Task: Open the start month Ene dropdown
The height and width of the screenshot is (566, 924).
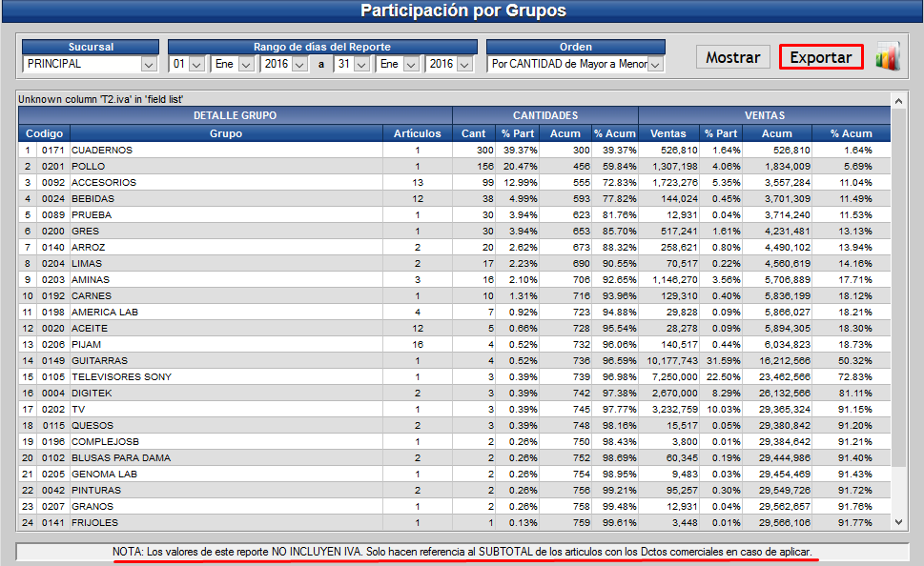Action: pyautogui.click(x=232, y=64)
